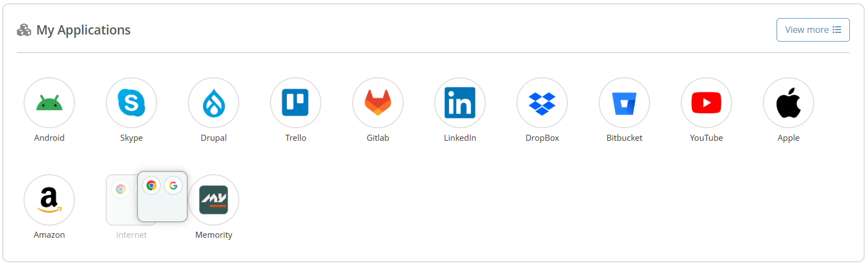The width and height of the screenshot is (868, 264).
Task: Open the Apple application
Action: point(789,103)
